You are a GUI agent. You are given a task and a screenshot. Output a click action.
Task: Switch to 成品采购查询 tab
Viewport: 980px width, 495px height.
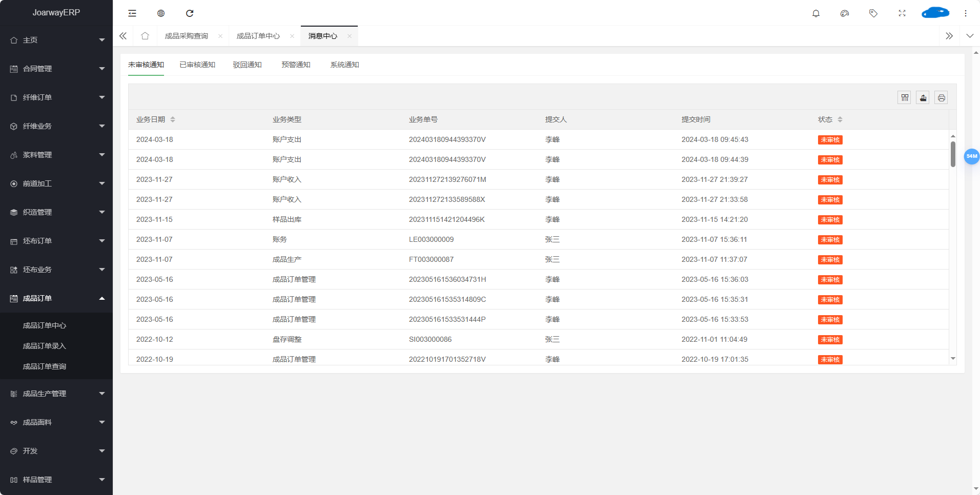(187, 36)
